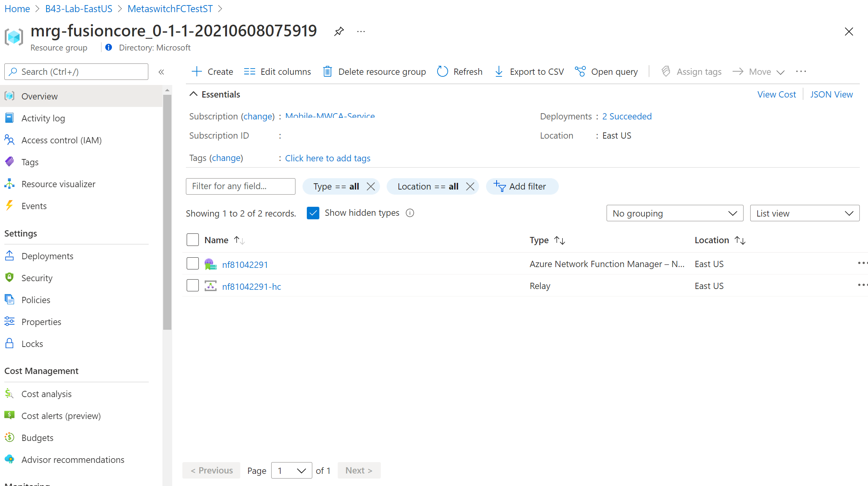
Task: Select the nf81042291 row checkbox
Action: click(x=193, y=264)
